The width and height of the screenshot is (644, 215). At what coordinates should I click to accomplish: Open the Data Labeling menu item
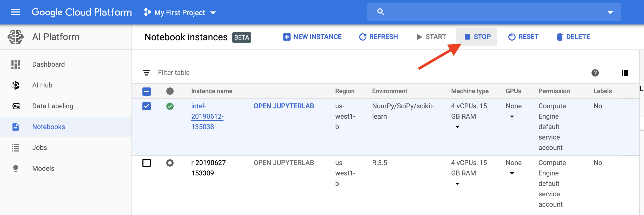(x=66, y=106)
